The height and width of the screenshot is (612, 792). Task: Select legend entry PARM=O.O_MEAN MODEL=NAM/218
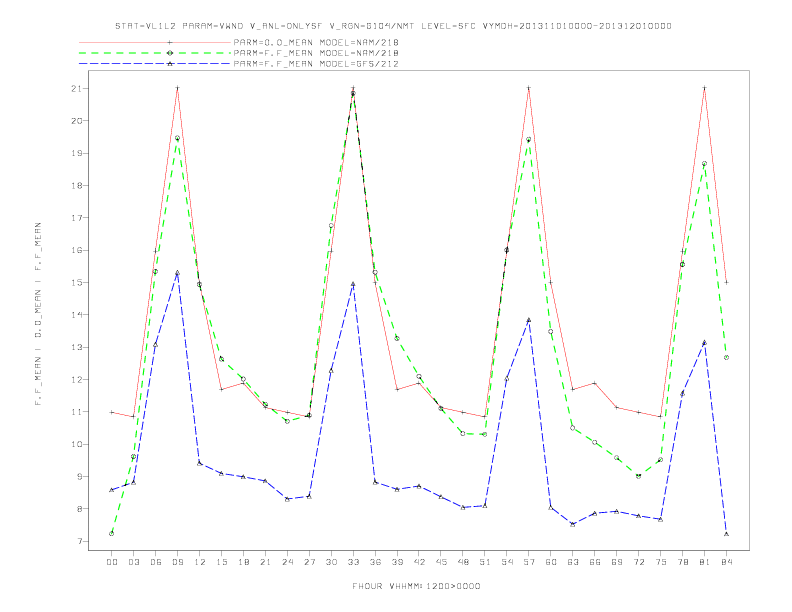click(316, 42)
